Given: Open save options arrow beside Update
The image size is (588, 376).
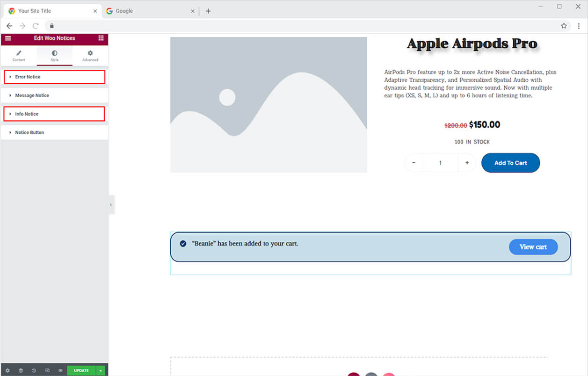Looking at the screenshot, I should click(x=101, y=370).
